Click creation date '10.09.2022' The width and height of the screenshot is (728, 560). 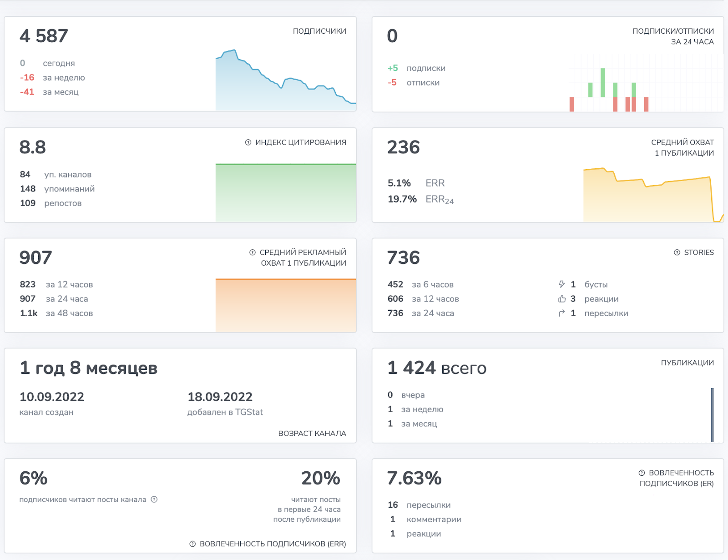(x=52, y=397)
